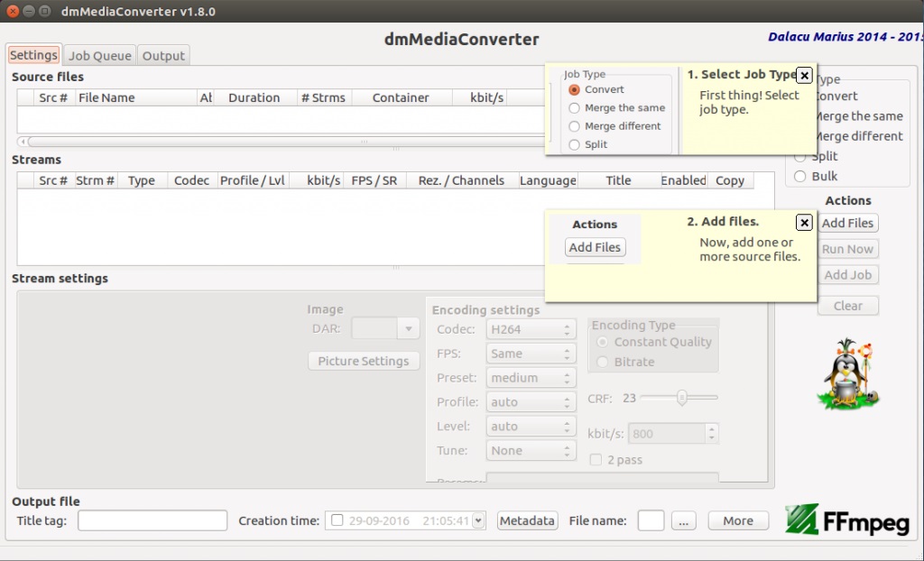Click Add Files in the tooltip

pyautogui.click(x=595, y=247)
